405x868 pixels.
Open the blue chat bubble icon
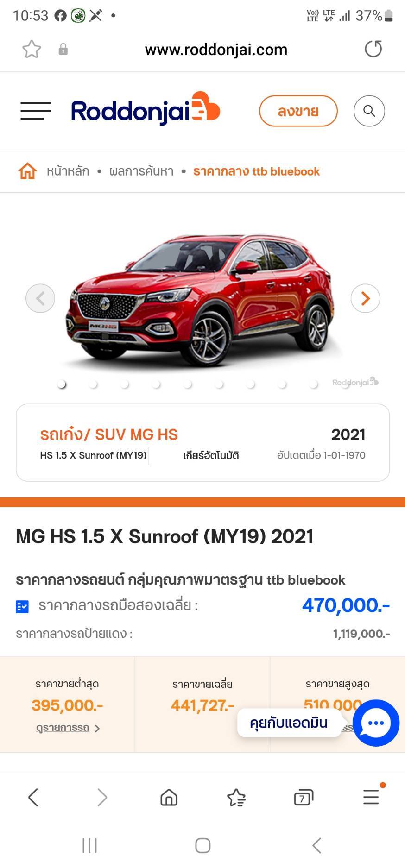[376, 723]
